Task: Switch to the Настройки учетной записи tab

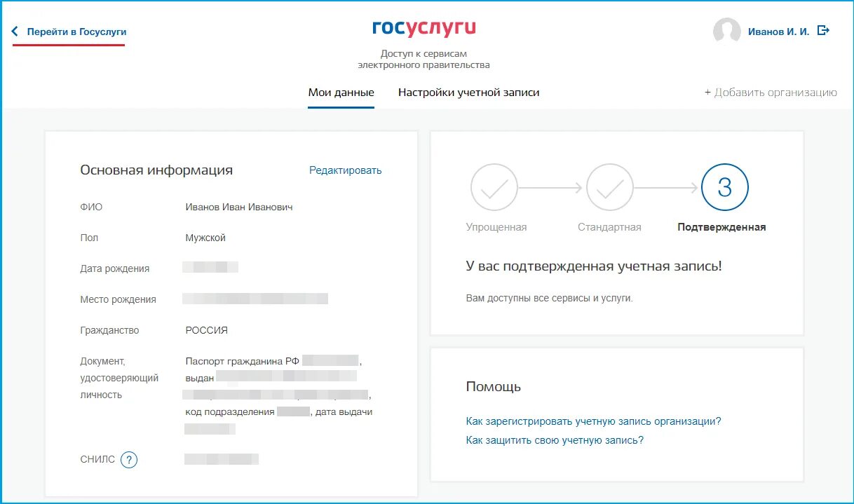Action: coord(469,93)
